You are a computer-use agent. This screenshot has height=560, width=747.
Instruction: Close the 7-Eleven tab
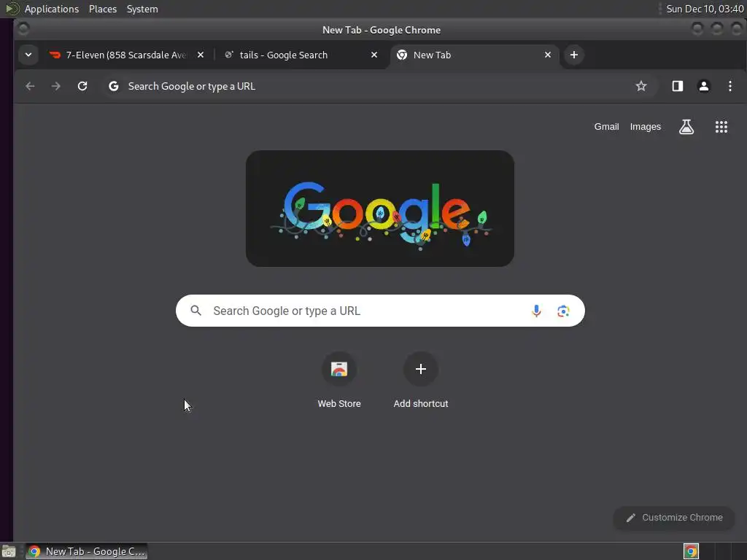coord(201,55)
